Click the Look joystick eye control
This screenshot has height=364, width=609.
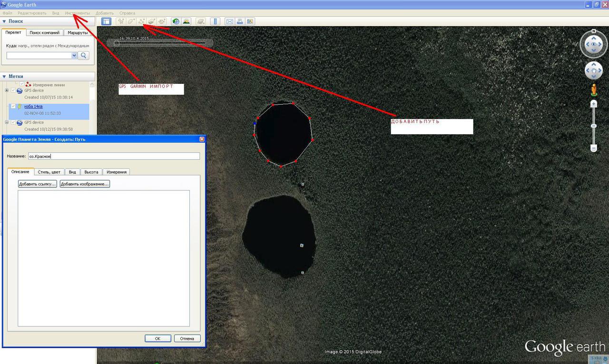594,44
